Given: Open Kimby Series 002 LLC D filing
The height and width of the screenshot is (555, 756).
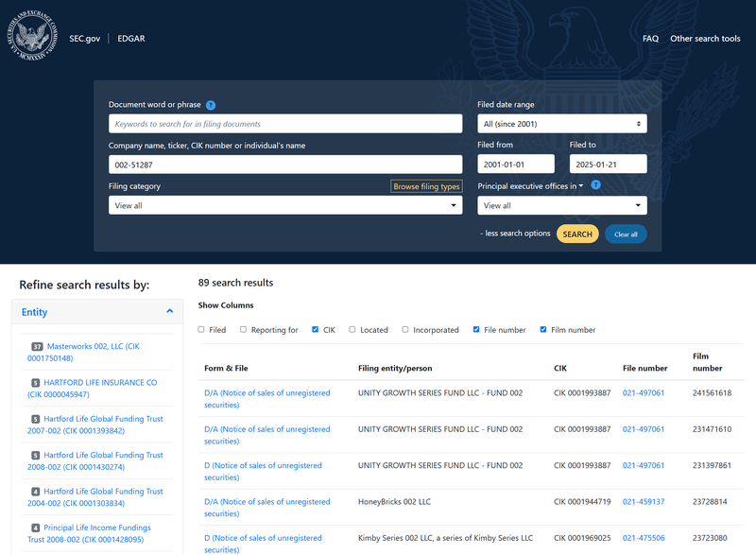Looking at the screenshot, I should point(263,544).
